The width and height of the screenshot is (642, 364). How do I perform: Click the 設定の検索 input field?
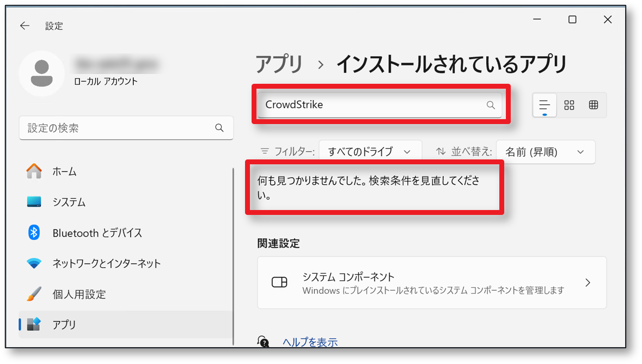tap(126, 128)
